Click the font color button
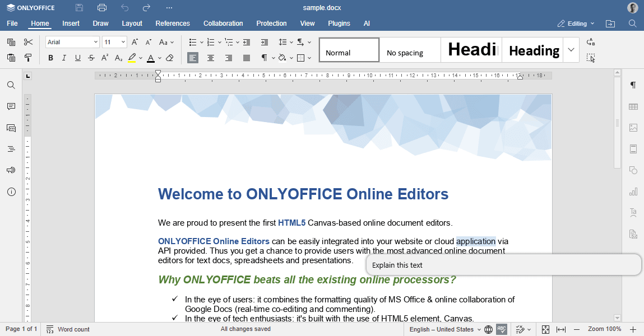 point(151,58)
